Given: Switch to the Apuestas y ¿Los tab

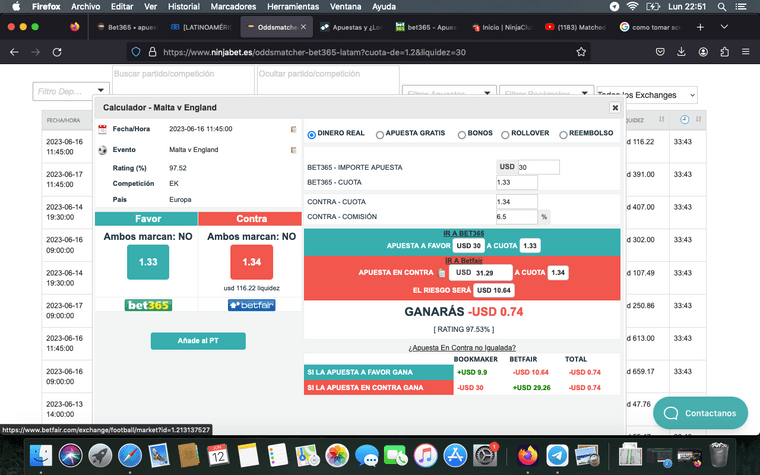Looking at the screenshot, I should [x=351, y=27].
